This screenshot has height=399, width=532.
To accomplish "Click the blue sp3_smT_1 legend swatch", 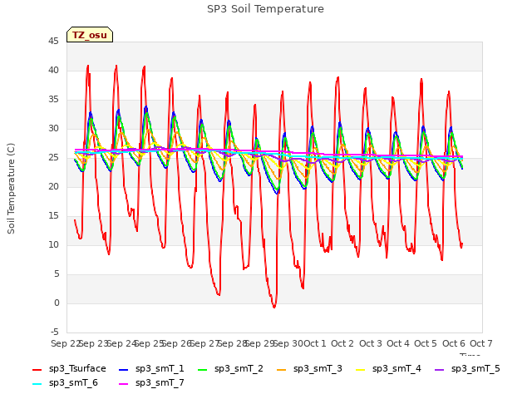I will tap(124, 369).
